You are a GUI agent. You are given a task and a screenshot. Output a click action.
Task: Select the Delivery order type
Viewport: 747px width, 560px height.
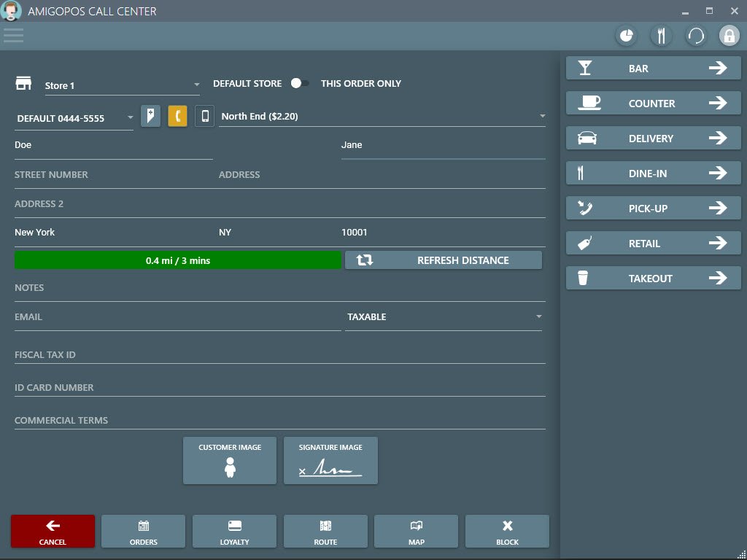coord(653,139)
